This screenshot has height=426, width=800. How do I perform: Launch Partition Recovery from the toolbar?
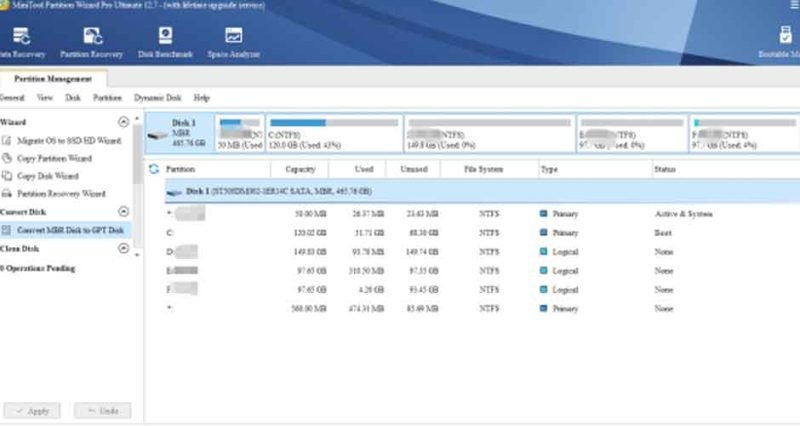coord(92,43)
